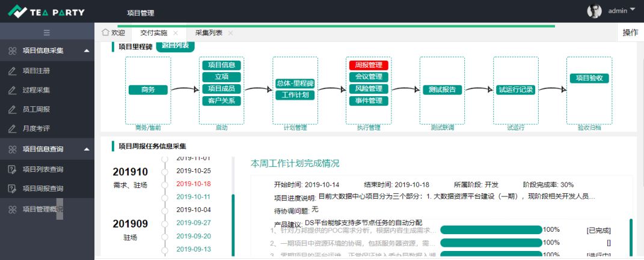The image size is (644, 260).
Task: Click the Tea Party logo icon
Action: [x=17, y=11]
